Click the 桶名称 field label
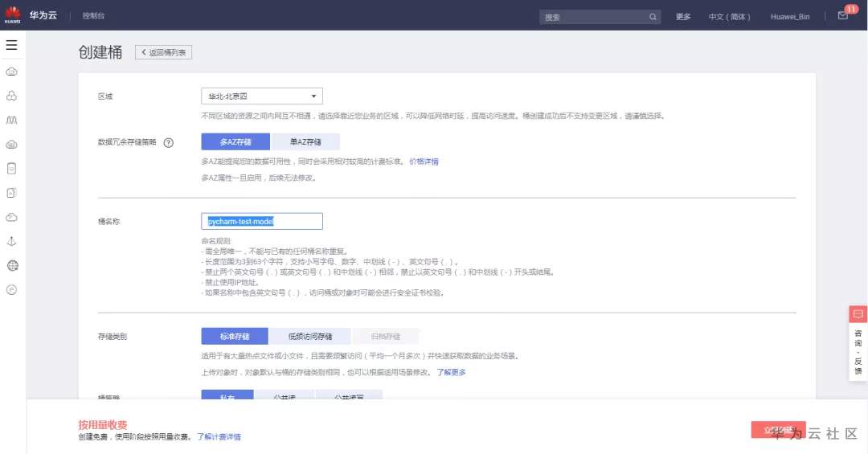 click(108, 222)
